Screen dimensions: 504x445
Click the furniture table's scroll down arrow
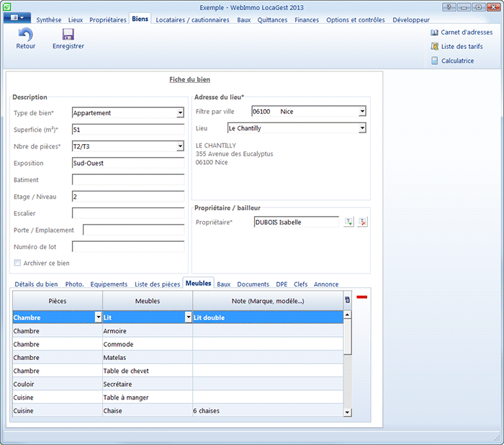coord(347,412)
